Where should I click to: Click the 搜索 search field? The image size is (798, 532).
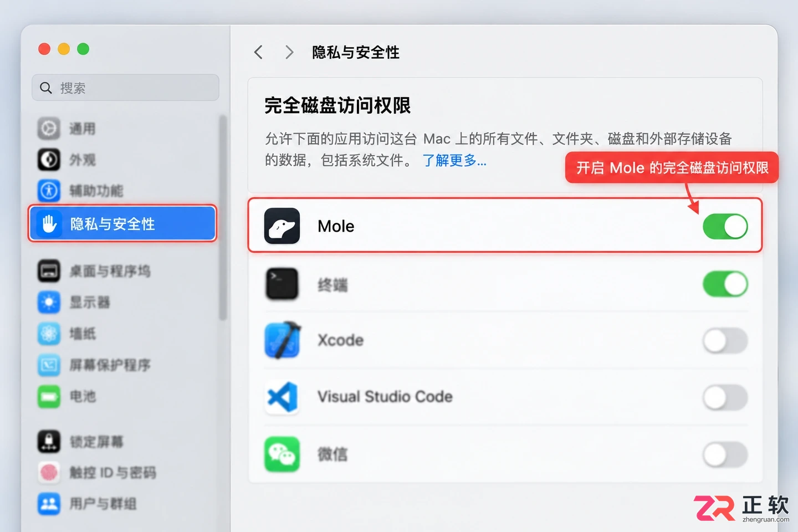pyautogui.click(x=125, y=88)
